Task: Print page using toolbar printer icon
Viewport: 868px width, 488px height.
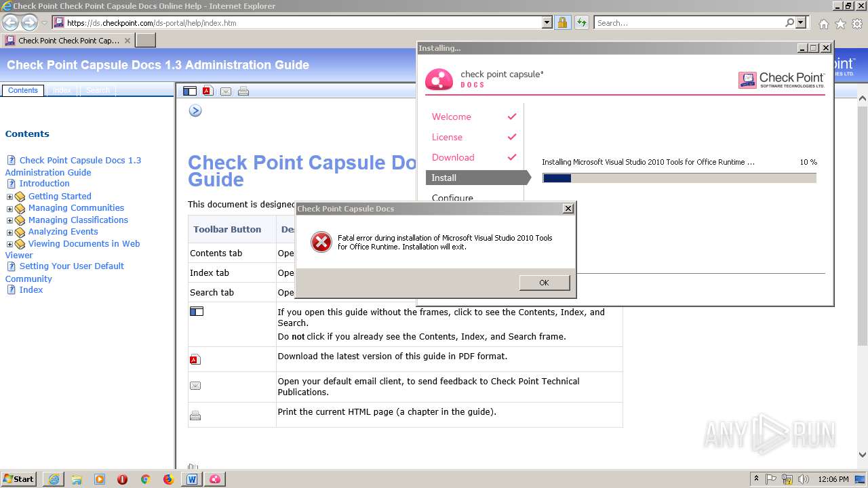Action: point(243,91)
